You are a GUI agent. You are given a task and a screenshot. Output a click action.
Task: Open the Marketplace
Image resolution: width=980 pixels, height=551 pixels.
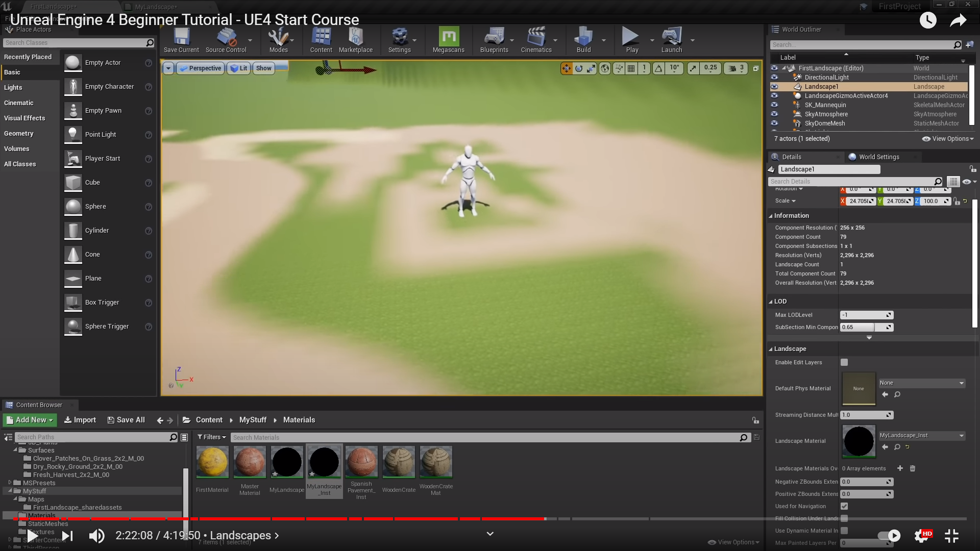(355, 40)
